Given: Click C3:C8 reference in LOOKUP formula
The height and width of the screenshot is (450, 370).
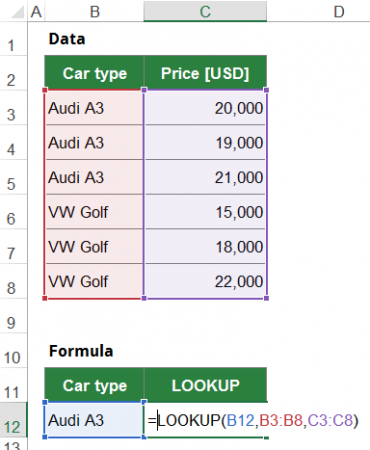Looking at the screenshot, I should [330, 420].
